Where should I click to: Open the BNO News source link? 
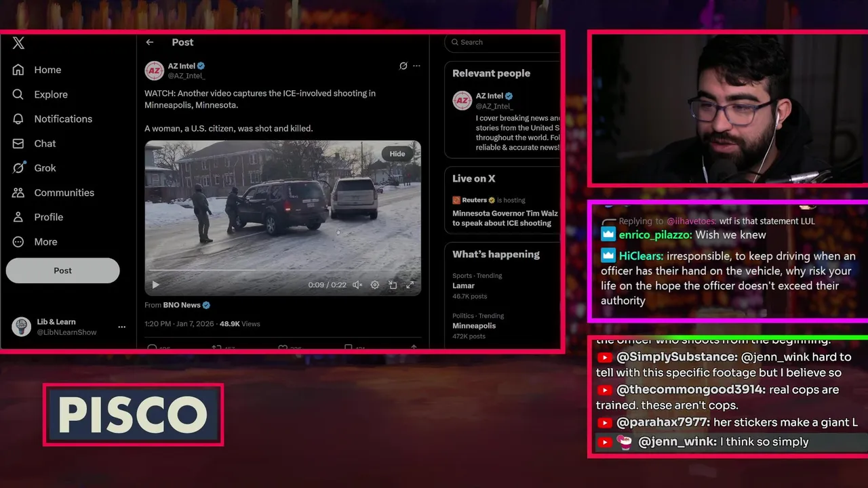coord(182,305)
